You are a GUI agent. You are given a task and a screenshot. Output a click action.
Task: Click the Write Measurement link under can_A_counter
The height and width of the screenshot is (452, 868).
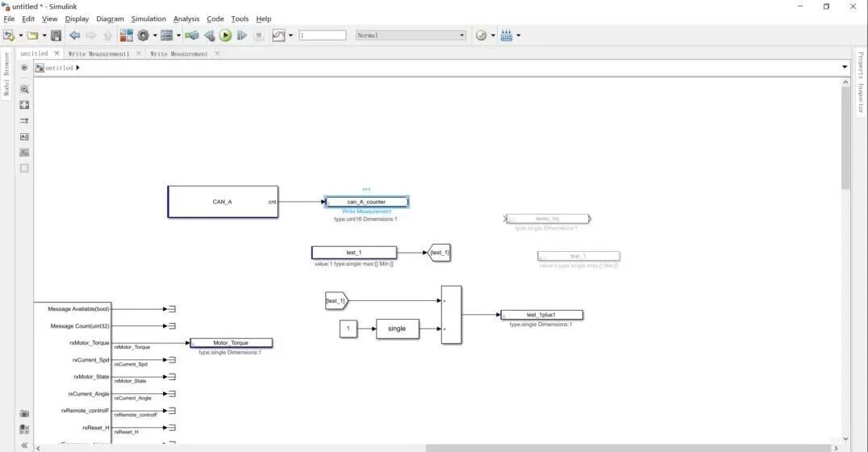tap(366, 211)
